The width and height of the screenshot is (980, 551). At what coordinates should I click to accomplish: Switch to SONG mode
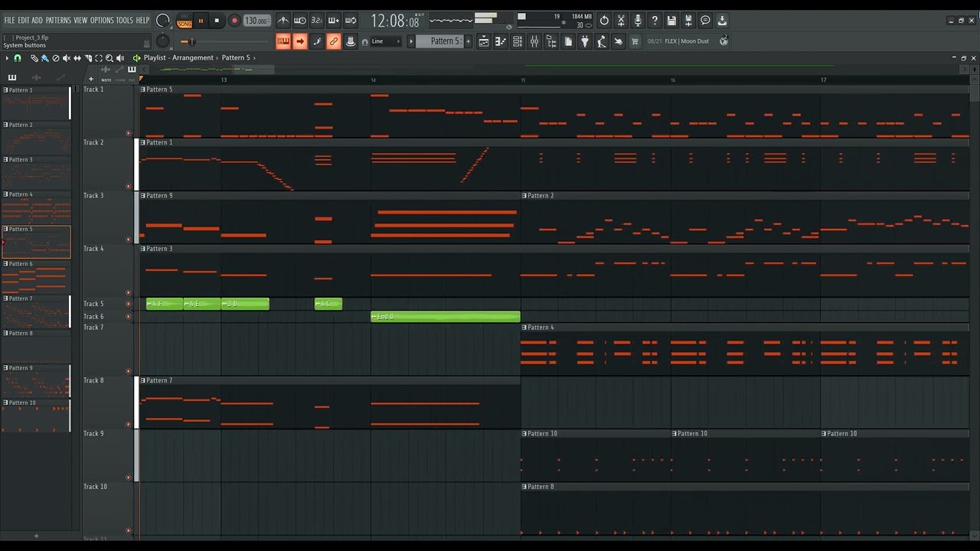(x=185, y=24)
